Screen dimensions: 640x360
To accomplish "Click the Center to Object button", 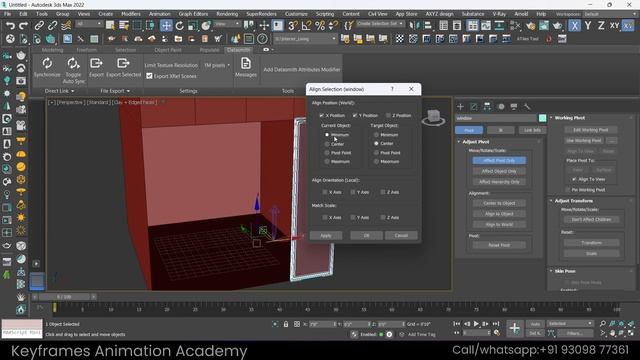I will click(499, 203).
